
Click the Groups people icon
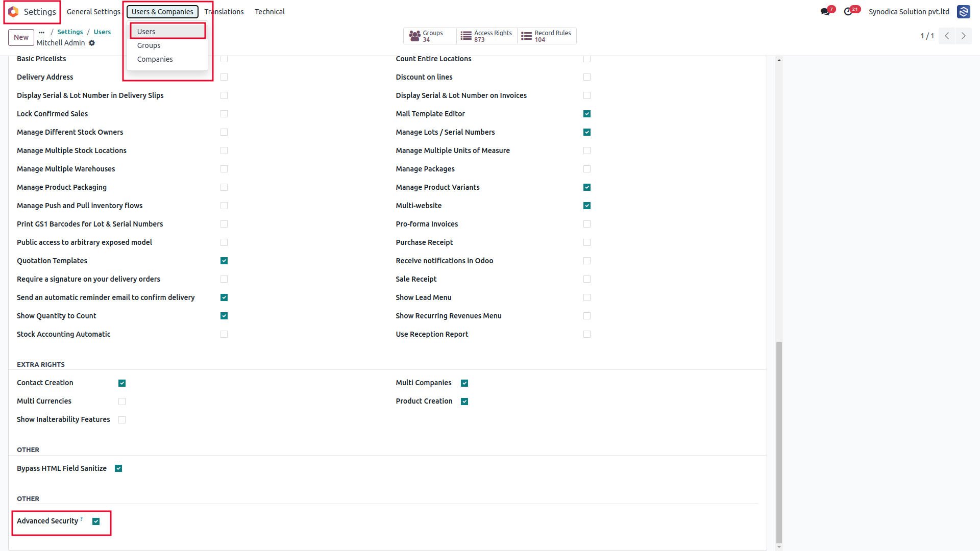(x=414, y=36)
